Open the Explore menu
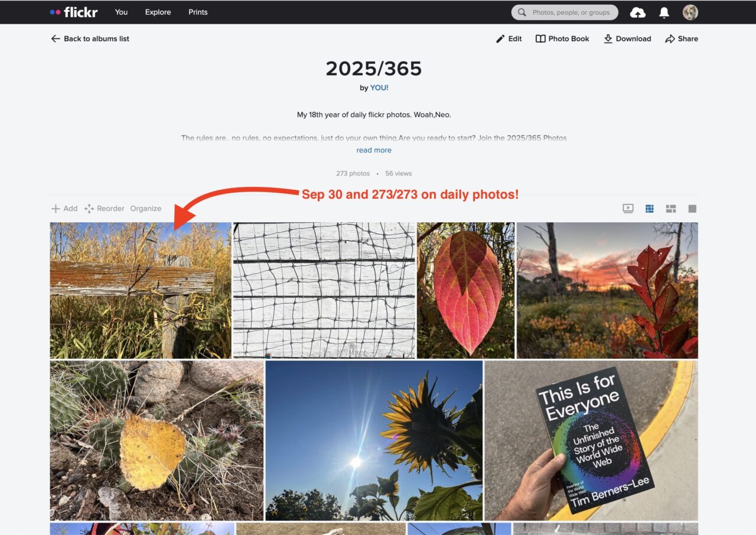The image size is (756, 535). [158, 12]
